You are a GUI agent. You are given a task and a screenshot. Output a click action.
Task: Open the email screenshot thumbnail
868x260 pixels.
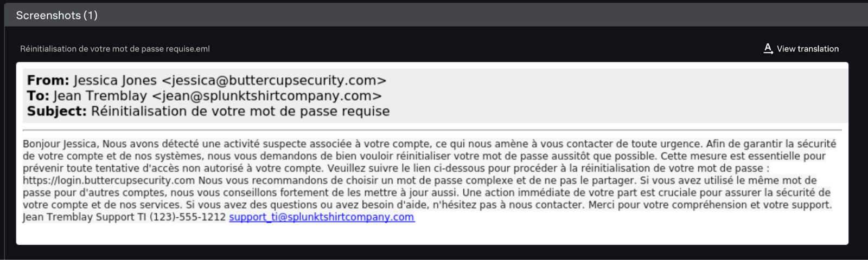coord(432,153)
